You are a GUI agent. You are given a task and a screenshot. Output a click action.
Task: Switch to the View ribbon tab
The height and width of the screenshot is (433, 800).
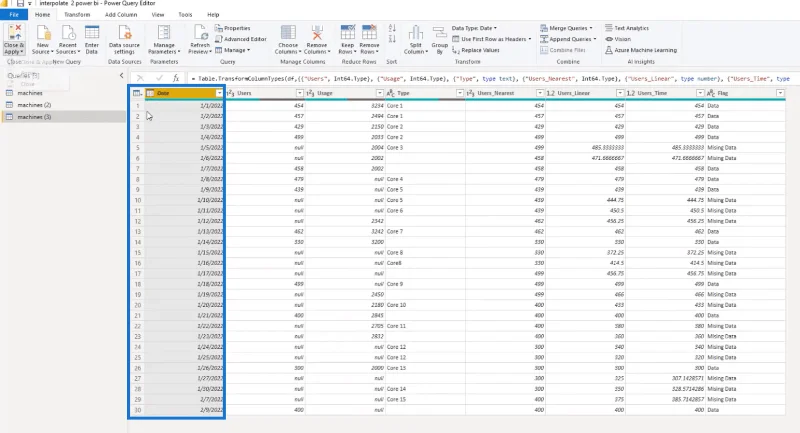(x=158, y=15)
